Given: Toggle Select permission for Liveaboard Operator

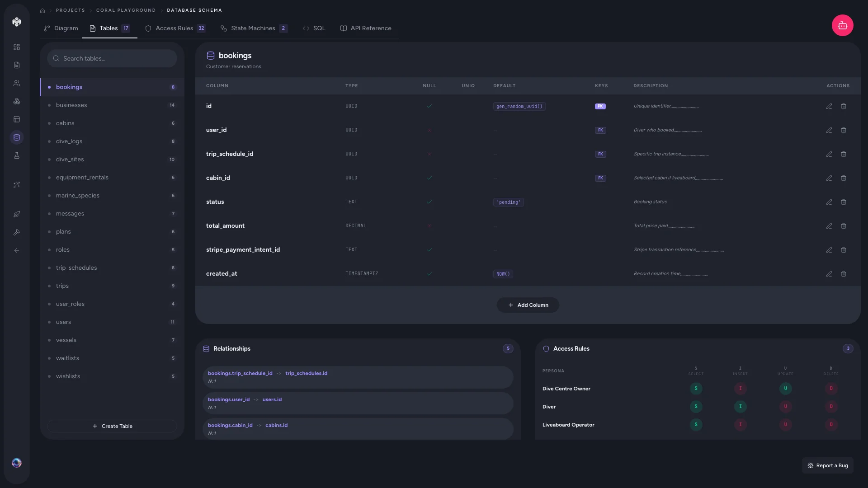Looking at the screenshot, I should (x=696, y=425).
